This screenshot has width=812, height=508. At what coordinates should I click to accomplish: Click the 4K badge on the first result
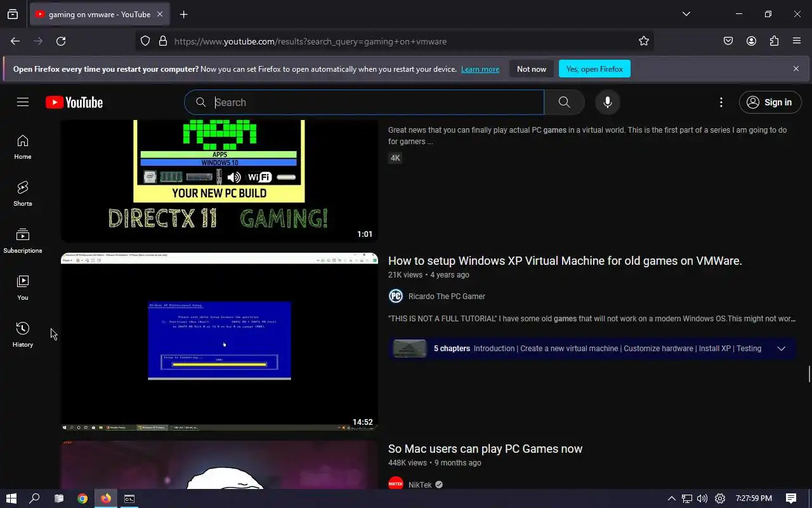pos(395,158)
